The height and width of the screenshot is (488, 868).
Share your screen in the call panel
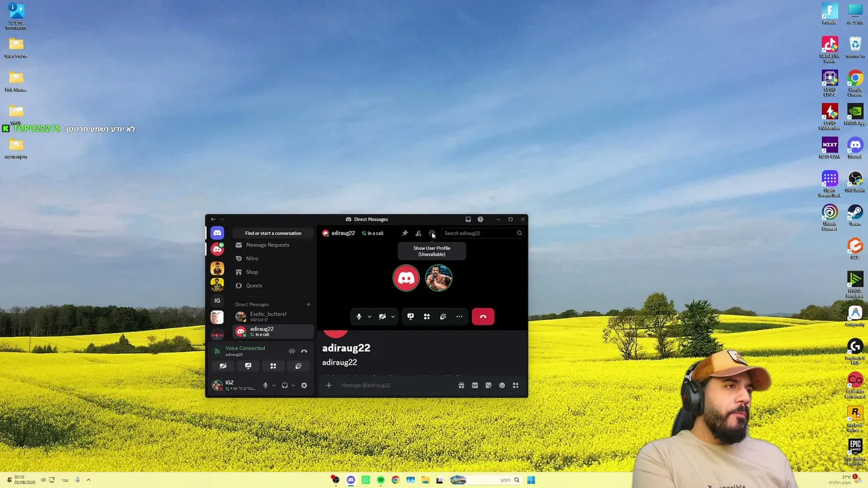(x=410, y=317)
